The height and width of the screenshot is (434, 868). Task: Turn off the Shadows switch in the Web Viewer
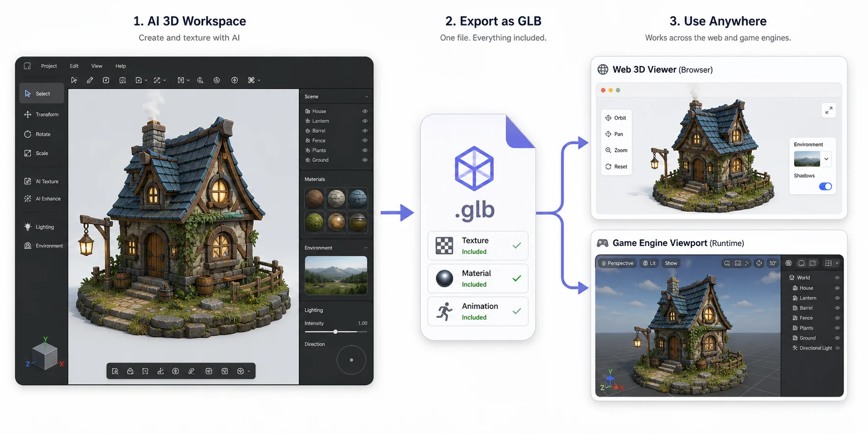(x=825, y=186)
